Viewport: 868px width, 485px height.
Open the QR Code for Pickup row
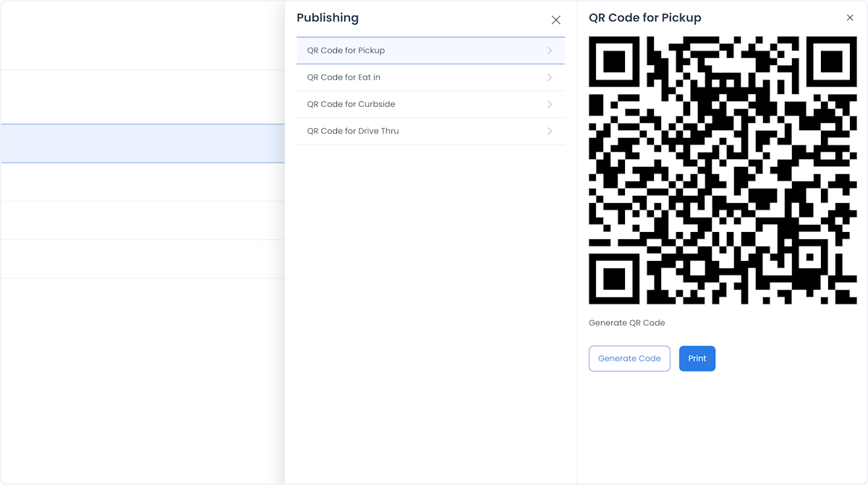[430, 51]
